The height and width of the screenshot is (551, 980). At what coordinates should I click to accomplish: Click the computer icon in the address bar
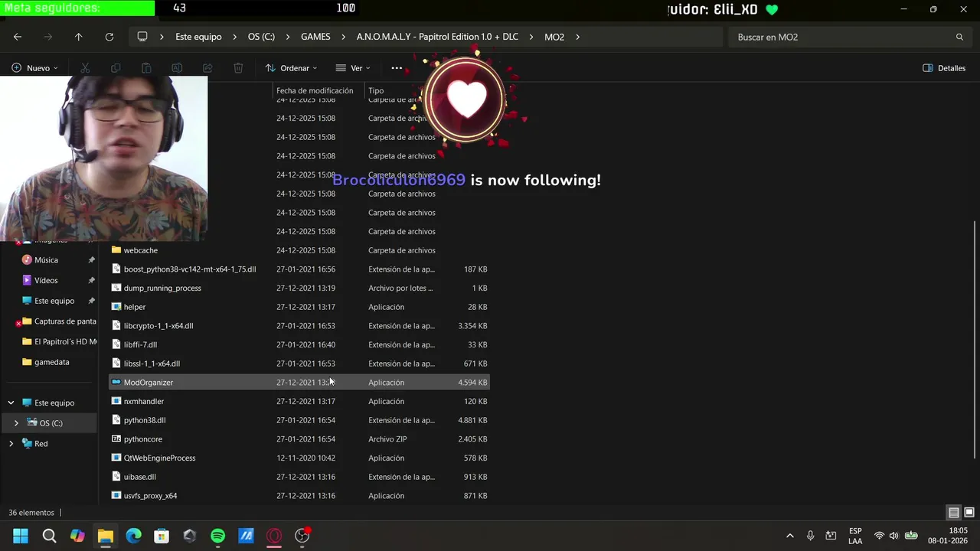coord(142,37)
